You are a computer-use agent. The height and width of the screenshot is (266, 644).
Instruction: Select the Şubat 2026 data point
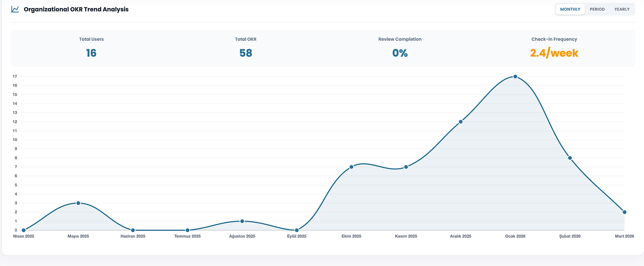tap(570, 158)
